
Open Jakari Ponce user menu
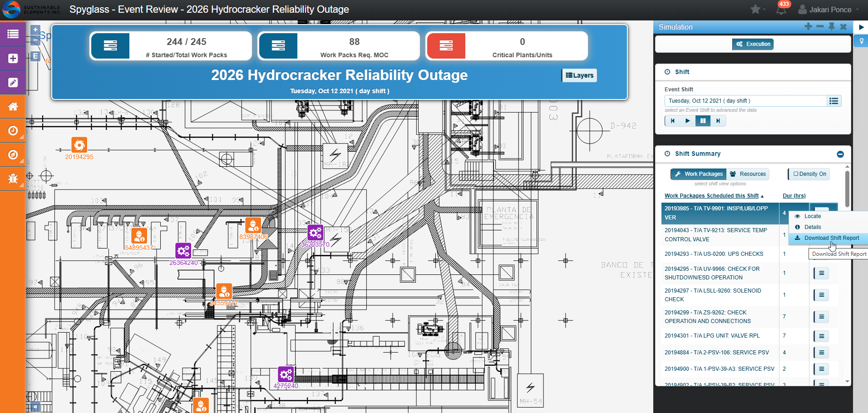click(x=829, y=10)
